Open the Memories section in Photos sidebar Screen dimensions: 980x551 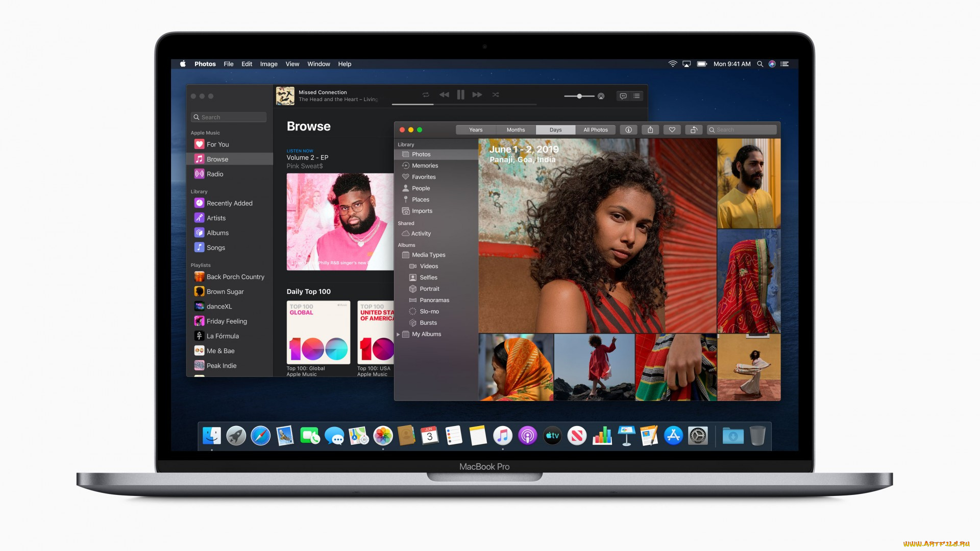pos(425,165)
